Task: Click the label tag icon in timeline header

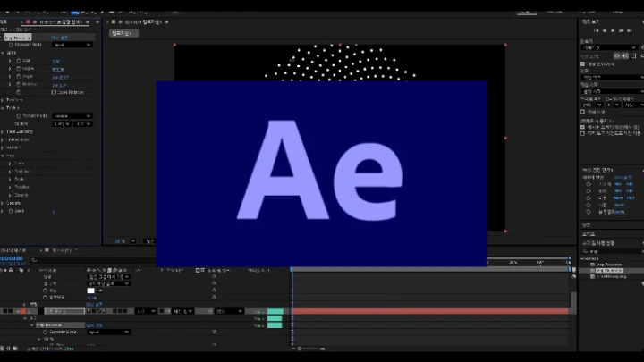Action: pos(21,270)
